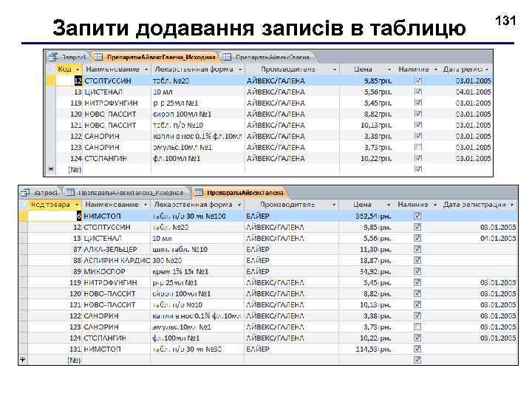Open Дата регистрации dropdown in lower table
532x399 pixels.
(x=511, y=205)
